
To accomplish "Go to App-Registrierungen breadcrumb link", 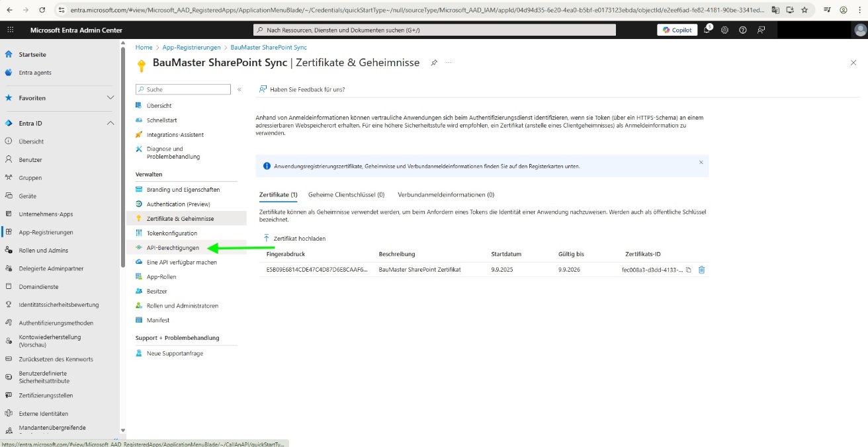I will coord(192,48).
